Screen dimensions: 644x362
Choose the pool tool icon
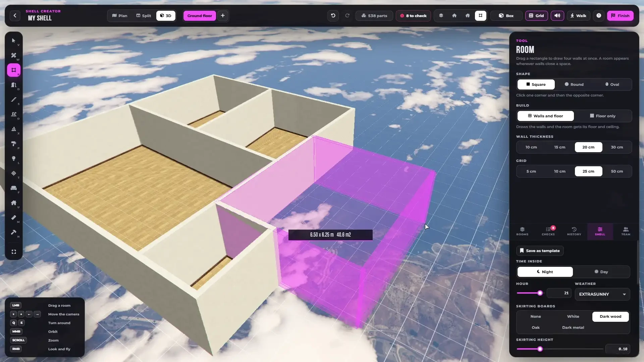[14, 114]
